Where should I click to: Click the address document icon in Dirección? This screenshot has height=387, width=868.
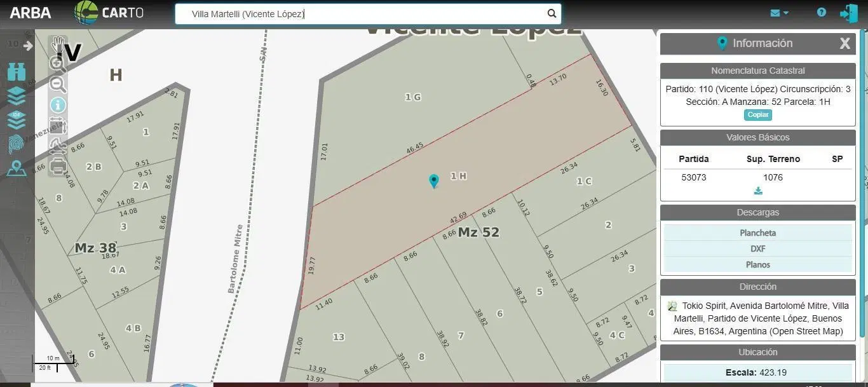672,306
